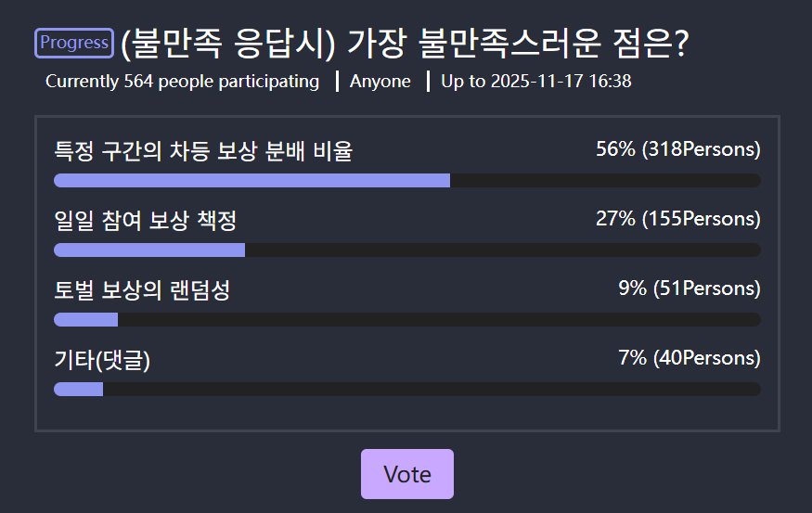The image size is (812, 513).
Task: Click the unfilled dark part of the 56% bar
Action: pyautogui.click(x=605, y=180)
